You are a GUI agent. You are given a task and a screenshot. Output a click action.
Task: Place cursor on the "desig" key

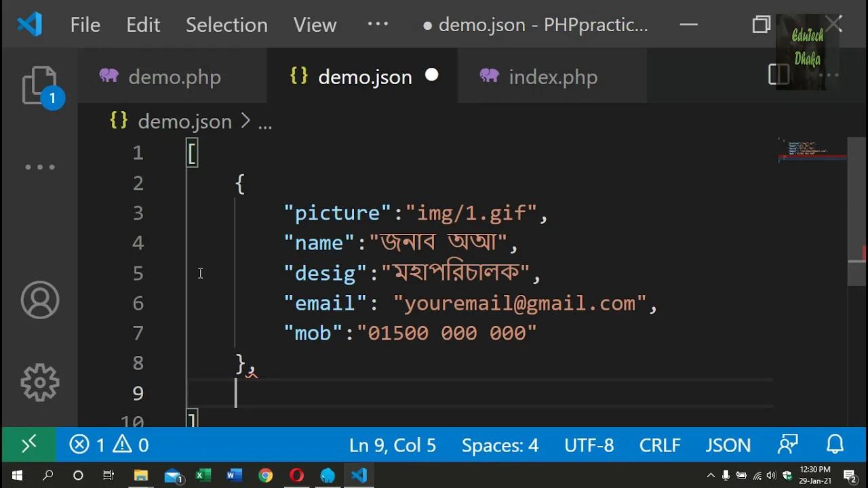[x=325, y=273]
